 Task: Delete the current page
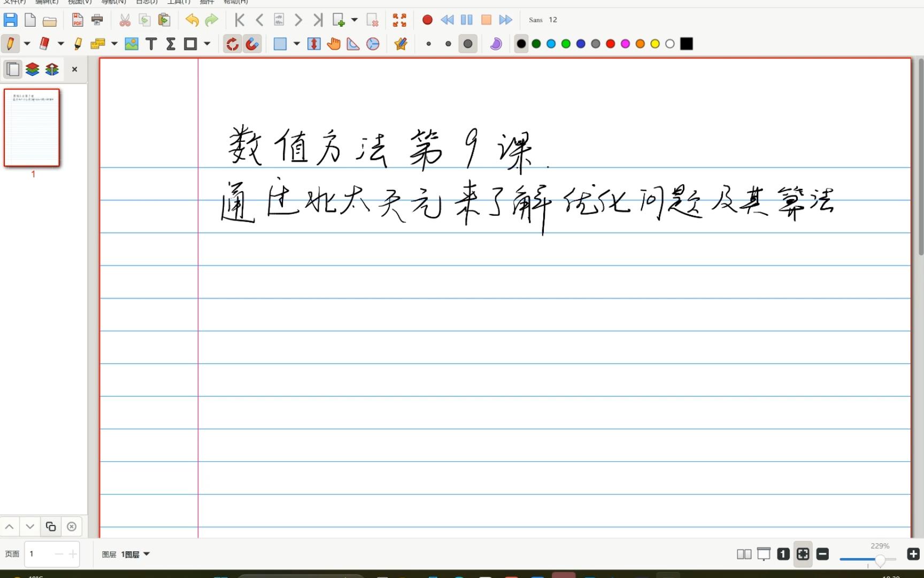click(x=372, y=20)
